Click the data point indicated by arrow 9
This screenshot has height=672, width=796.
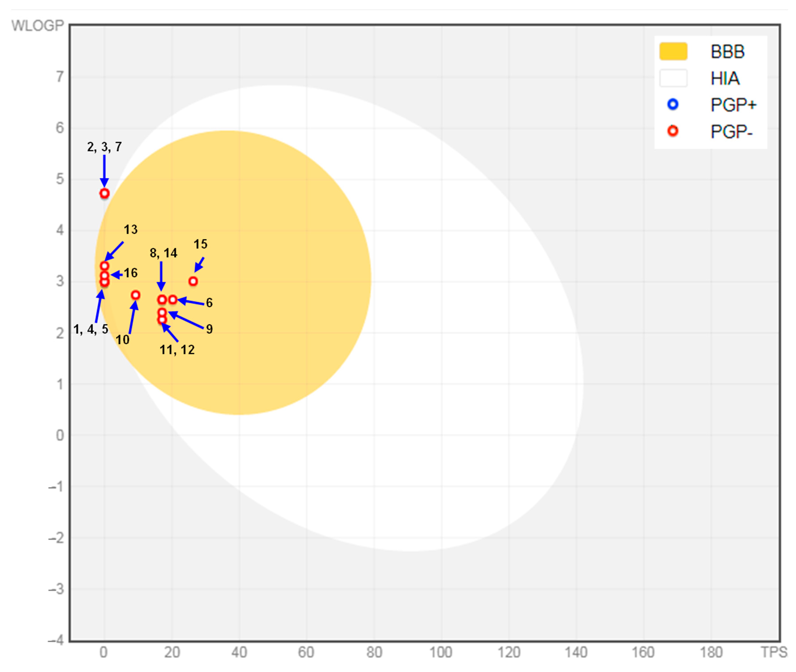point(162,313)
